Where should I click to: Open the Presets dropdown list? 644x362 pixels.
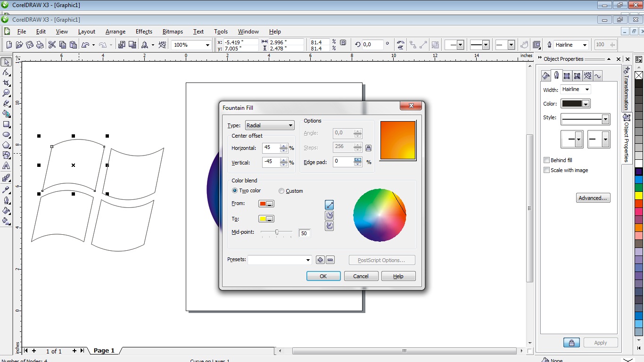pos(280,260)
